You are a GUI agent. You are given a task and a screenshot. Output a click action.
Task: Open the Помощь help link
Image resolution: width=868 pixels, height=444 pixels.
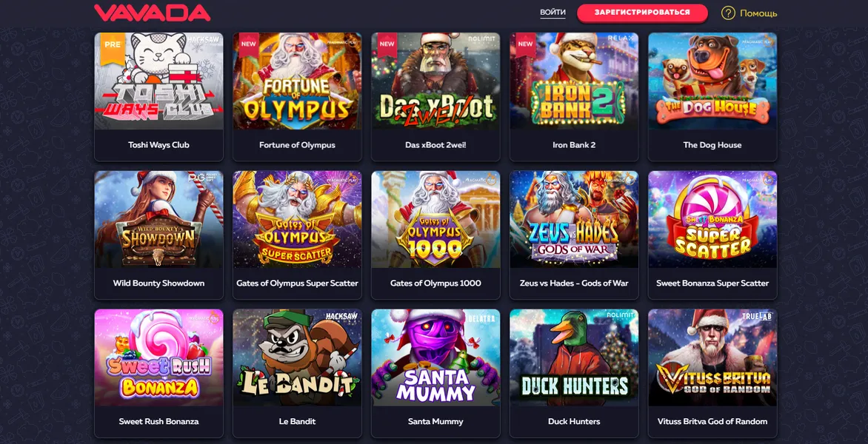tap(758, 13)
